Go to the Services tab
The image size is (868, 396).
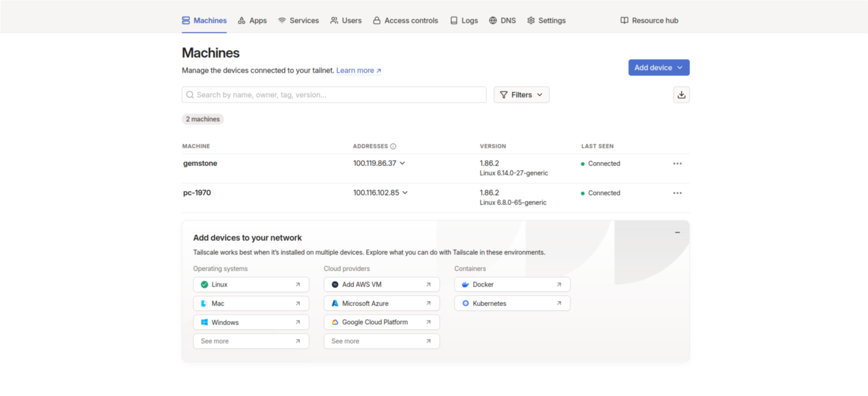[298, 20]
